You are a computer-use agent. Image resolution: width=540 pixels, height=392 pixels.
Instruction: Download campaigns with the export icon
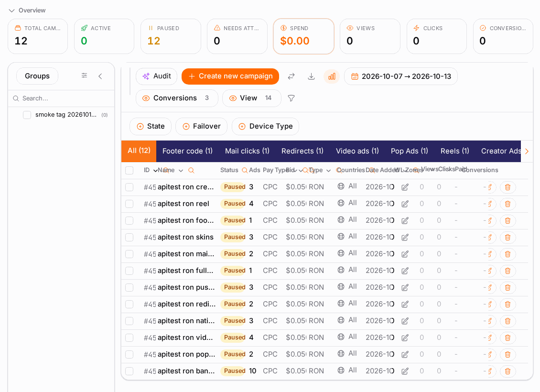click(x=311, y=76)
